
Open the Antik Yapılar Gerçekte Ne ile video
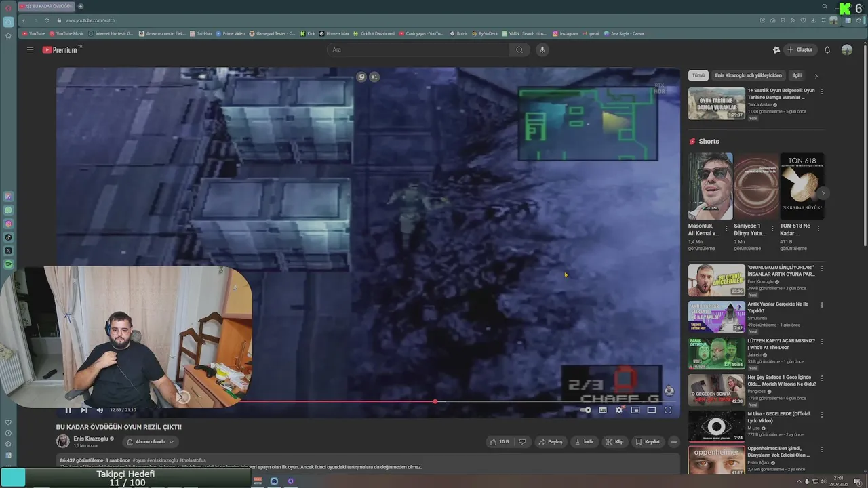[778, 307]
